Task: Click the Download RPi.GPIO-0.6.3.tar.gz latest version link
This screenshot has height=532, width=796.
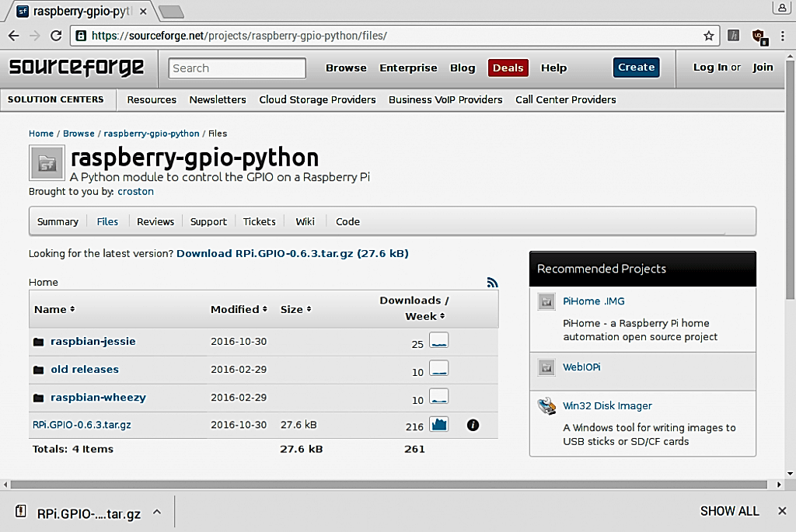Action: pyautogui.click(x=292, y=253)
